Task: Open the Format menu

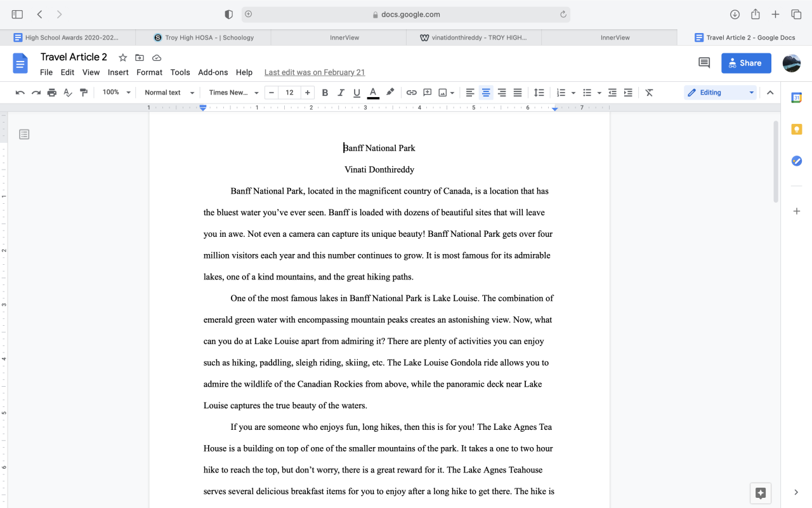Action: point(149,72)
